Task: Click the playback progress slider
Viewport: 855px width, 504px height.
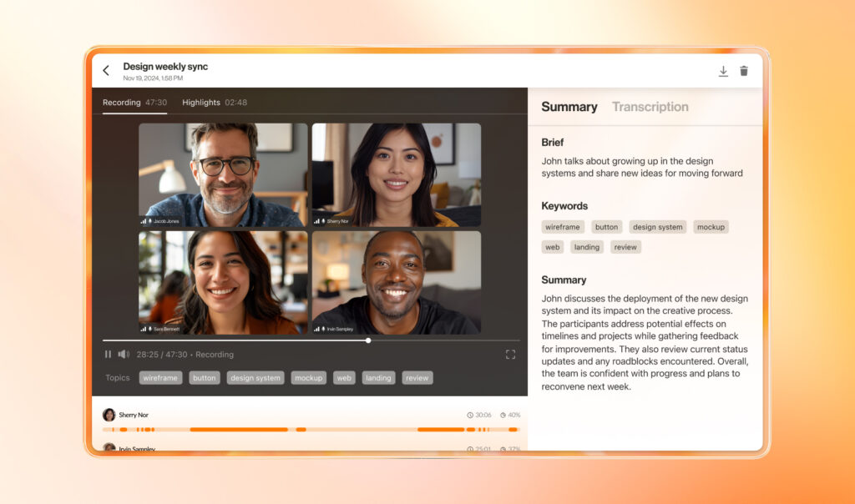Action: click(x=367, y=340)
